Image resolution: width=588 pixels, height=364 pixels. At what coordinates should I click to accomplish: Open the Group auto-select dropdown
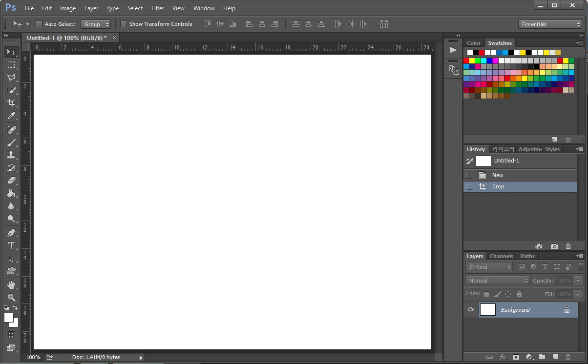pos(96,24)
